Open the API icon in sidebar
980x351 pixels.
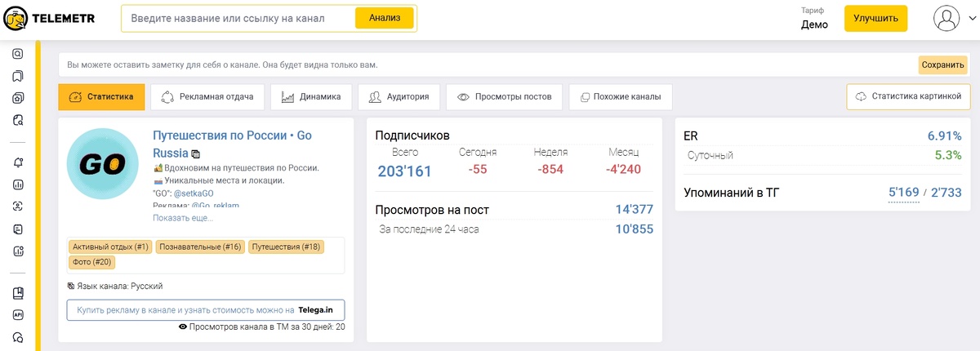tap(18, 315)
